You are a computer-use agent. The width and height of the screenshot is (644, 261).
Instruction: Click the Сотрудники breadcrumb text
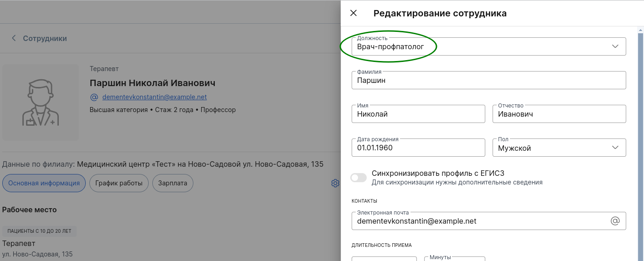(x=45, y=38)
